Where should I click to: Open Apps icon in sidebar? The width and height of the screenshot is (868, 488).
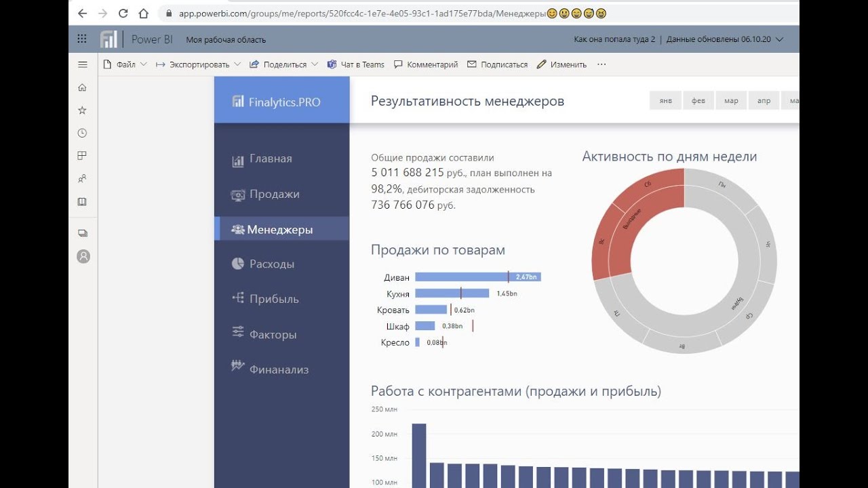tap(83, 156)
